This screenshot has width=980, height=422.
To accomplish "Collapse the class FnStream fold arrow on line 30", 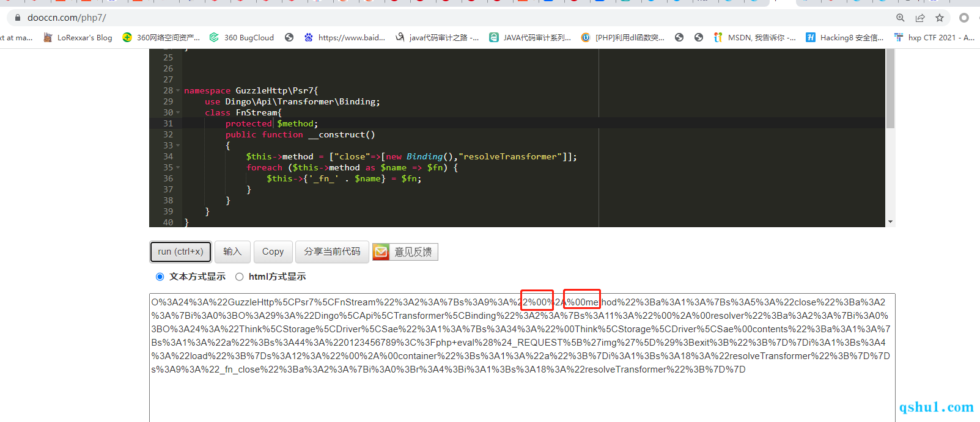I will 178,112.
